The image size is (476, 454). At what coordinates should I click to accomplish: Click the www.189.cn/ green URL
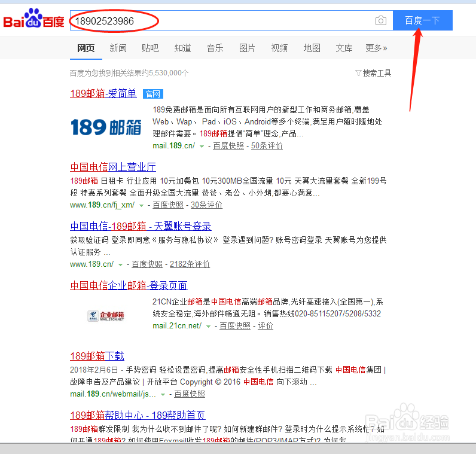point(92,264)
